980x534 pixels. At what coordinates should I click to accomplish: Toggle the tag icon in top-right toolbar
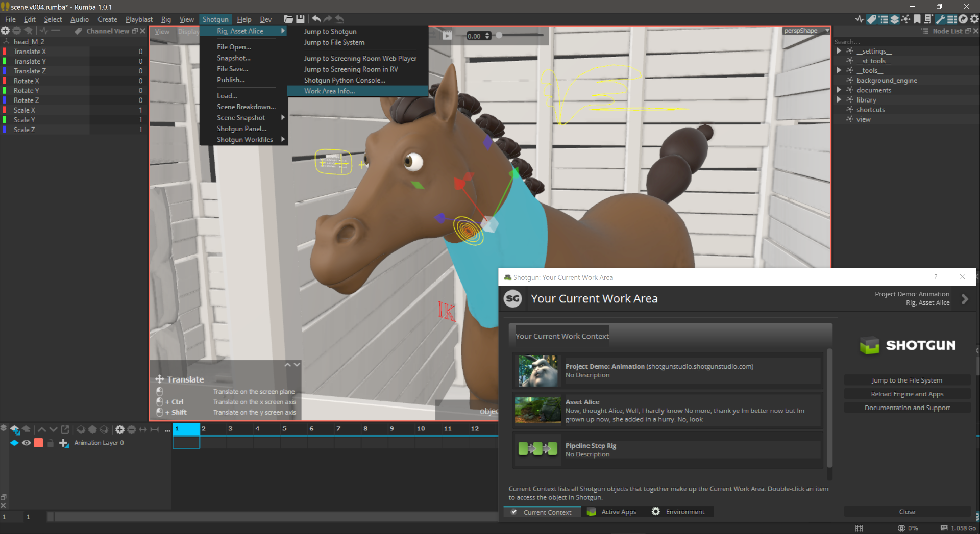click(871, 19)
